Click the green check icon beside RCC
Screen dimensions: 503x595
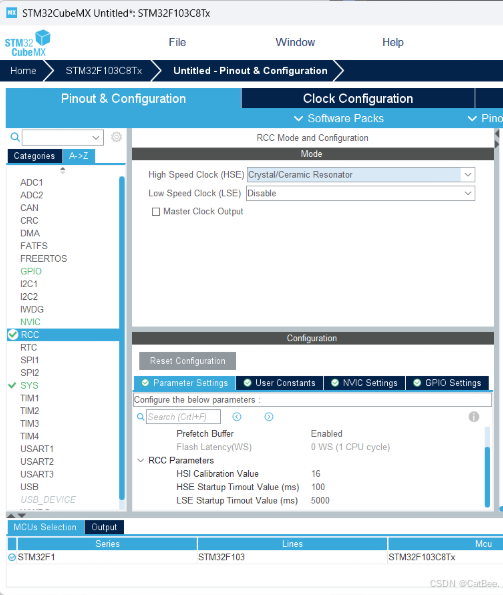13,335
